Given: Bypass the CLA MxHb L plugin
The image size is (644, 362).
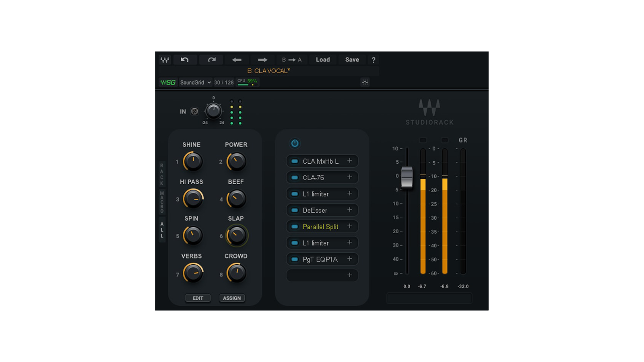Looking at the screenshot, I should click(x=295, y=161).
